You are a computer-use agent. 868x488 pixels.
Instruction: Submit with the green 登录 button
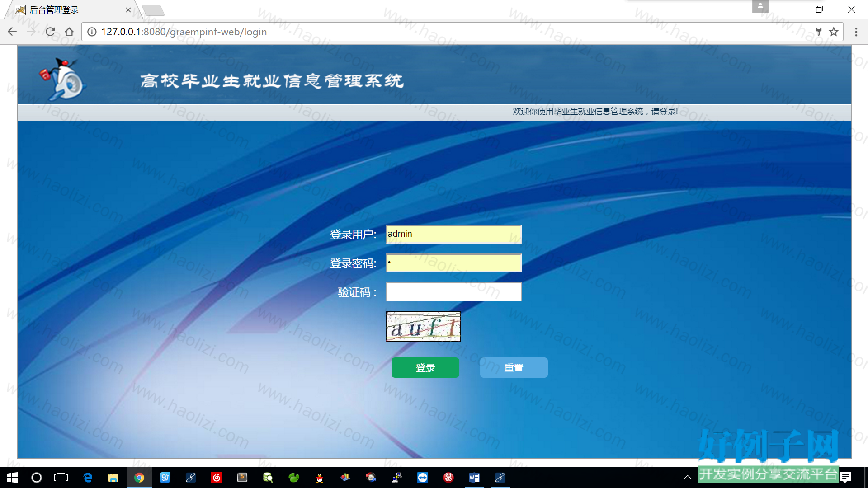click(x=425, y=368)
